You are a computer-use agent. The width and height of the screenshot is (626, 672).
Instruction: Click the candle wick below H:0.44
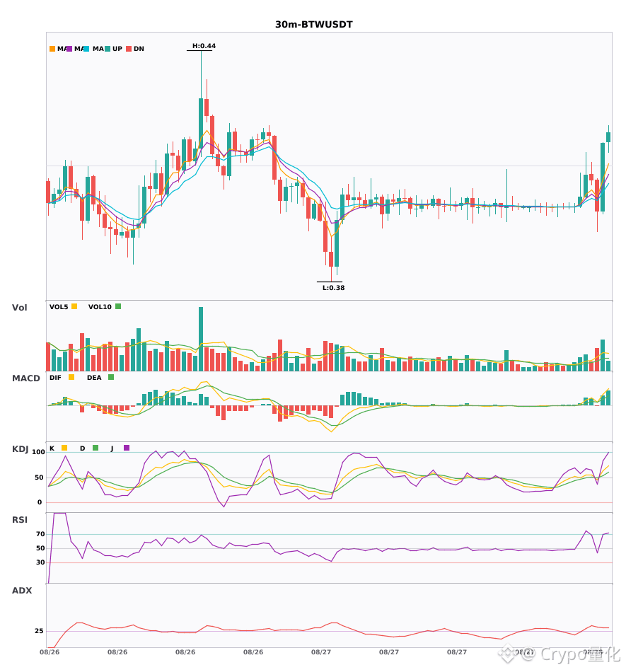pos(201,74)
